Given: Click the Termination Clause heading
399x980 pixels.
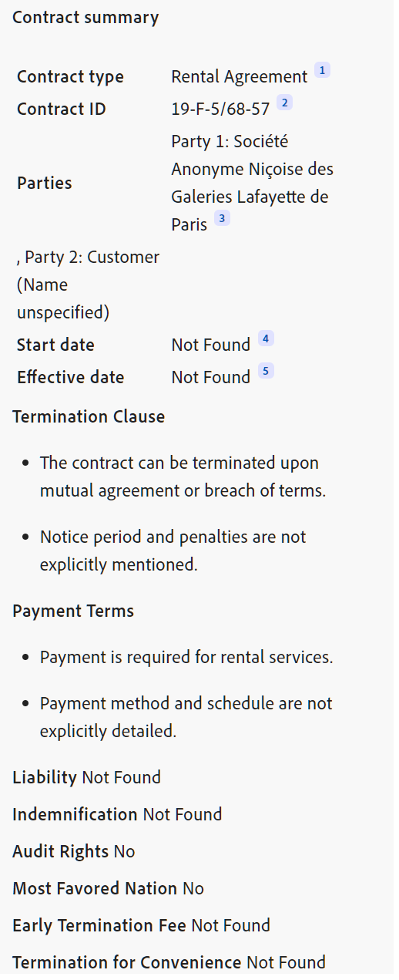Looking at the screenshot, I should coord(89,417).
